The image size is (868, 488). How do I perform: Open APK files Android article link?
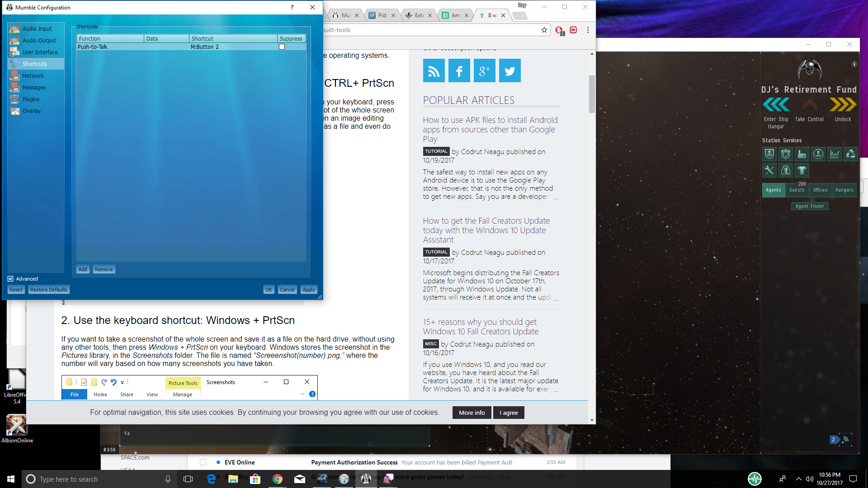click(490, 129)
